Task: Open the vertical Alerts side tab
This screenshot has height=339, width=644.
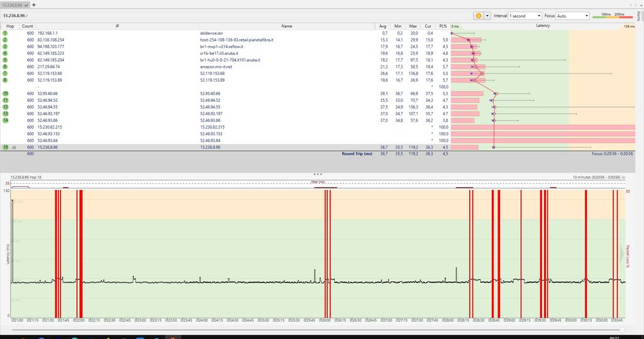Action: tap(640, 16)
